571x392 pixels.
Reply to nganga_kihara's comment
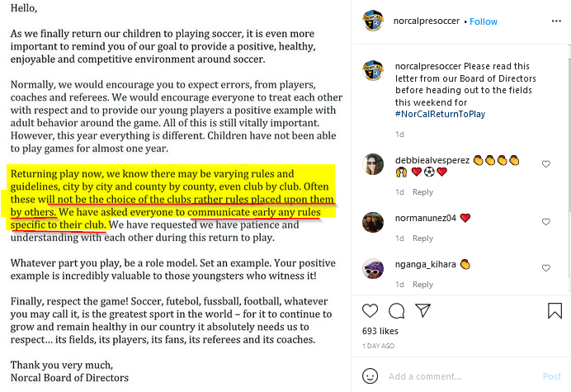pos(422,285)
